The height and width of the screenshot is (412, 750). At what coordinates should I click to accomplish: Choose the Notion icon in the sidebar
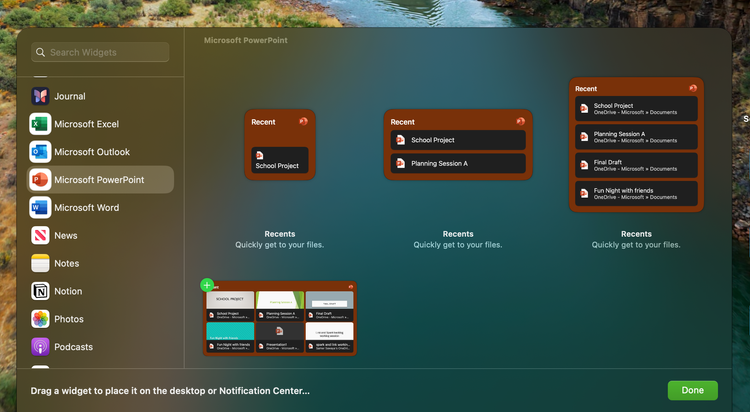(40, 291)
